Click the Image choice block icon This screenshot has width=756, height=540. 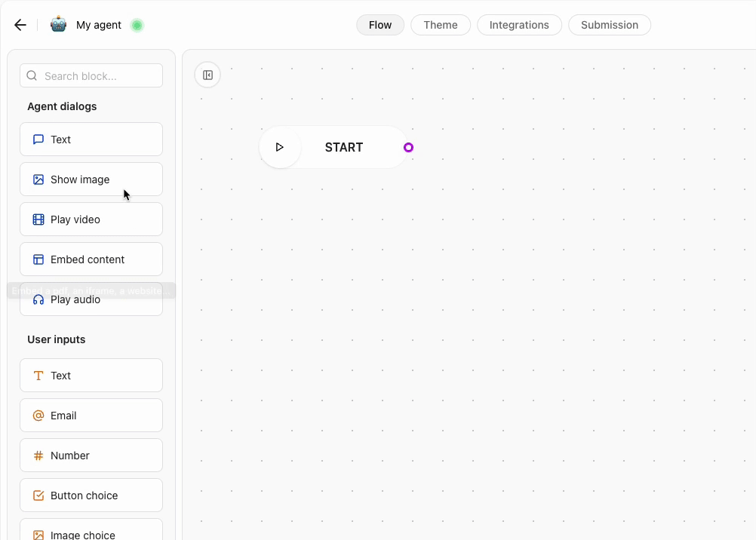pyautogui.click(x=38, y=533)
